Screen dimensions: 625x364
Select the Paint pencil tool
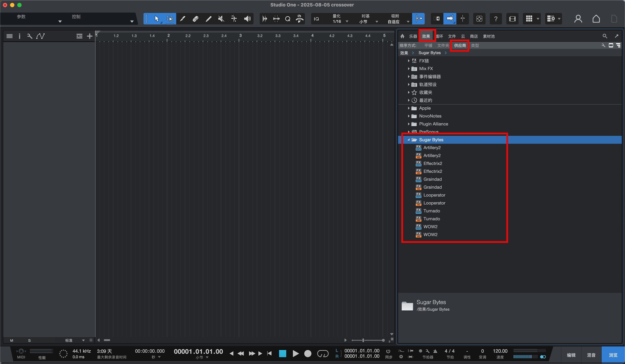pos(208,19)
